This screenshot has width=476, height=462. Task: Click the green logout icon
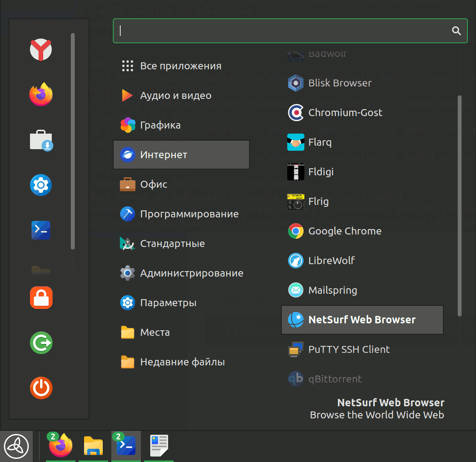pos(41,343)
